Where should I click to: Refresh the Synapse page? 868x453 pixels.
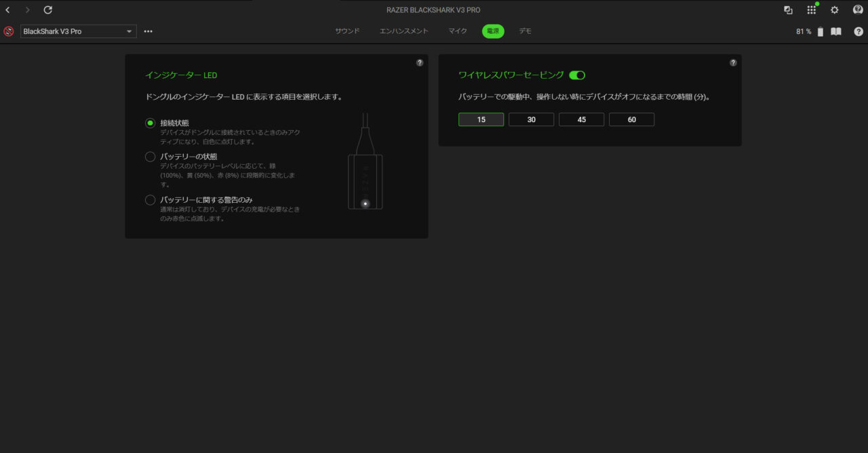coord(47,10)
